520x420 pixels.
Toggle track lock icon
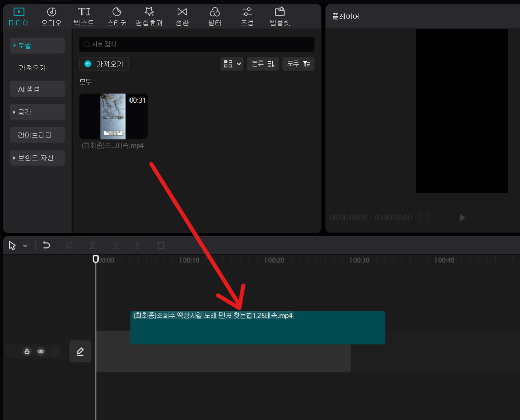point(27,351)
